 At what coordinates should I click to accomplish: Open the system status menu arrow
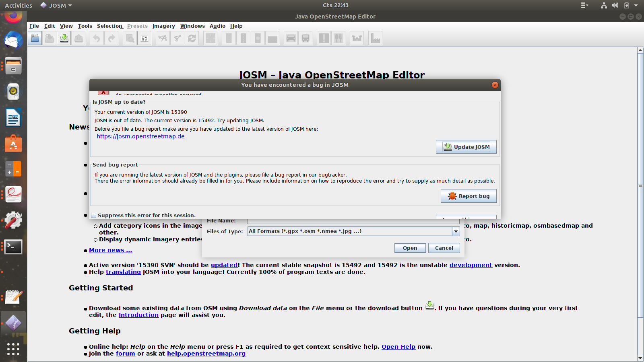[x=636, y=5]
